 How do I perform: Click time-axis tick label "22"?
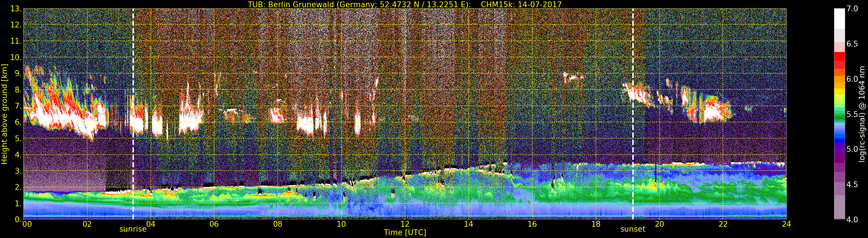tap(723, 224)
